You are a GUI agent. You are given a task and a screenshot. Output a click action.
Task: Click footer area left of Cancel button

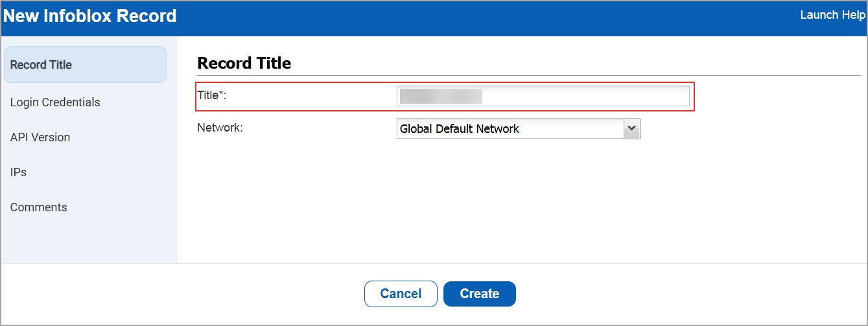[194, 294]
